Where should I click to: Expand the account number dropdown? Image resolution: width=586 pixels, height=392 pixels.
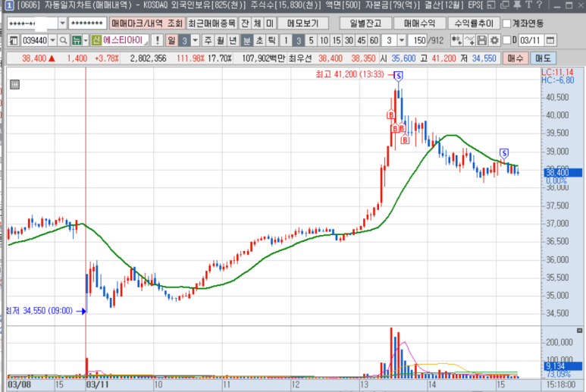[x=62, y=23]
